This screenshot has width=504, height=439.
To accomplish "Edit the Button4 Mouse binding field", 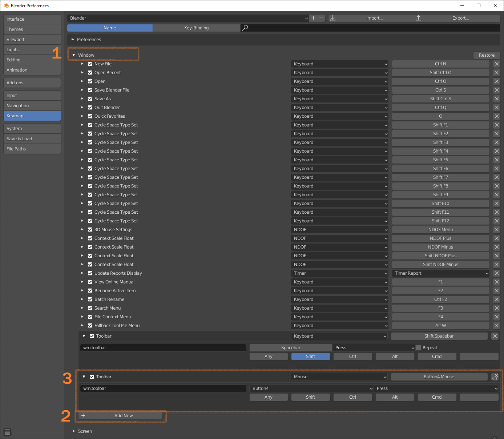I will 439,377.
